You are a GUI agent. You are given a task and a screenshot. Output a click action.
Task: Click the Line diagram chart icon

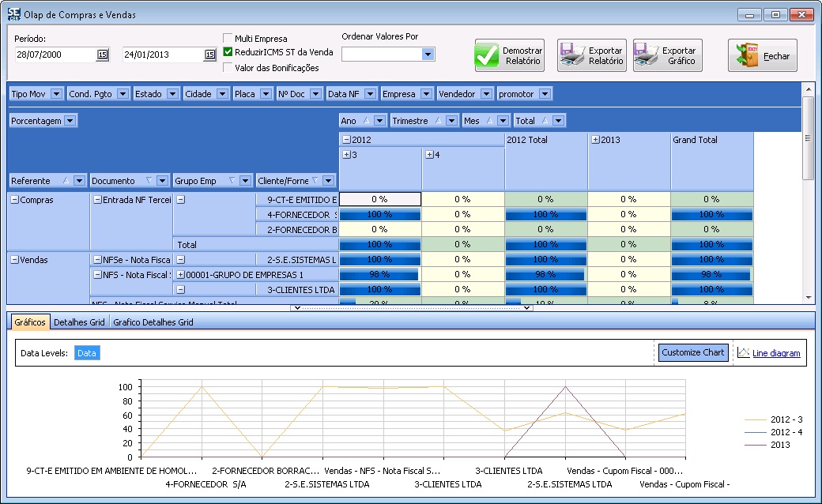point(743,353)
